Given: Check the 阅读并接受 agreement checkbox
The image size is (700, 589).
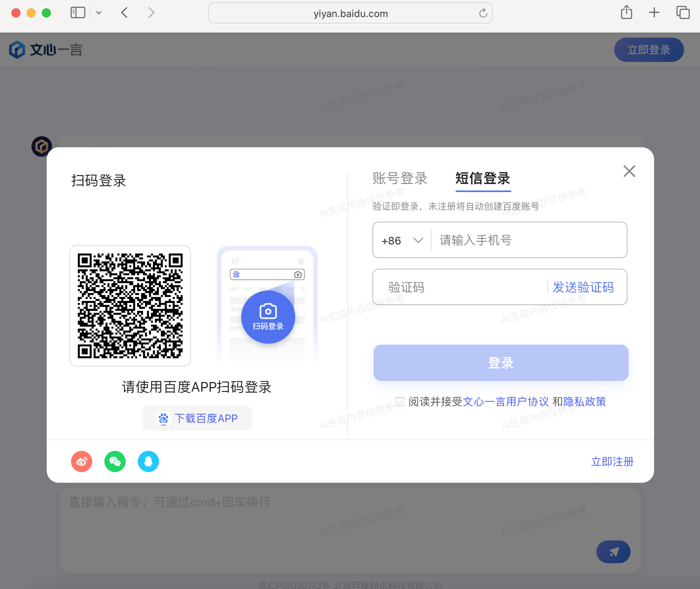Looking at the screenshot, I should (x=399, y=402).
